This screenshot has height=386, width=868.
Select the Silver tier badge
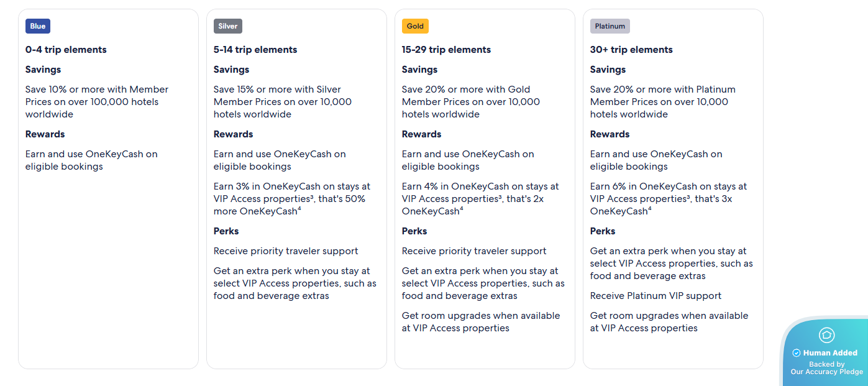228,26
